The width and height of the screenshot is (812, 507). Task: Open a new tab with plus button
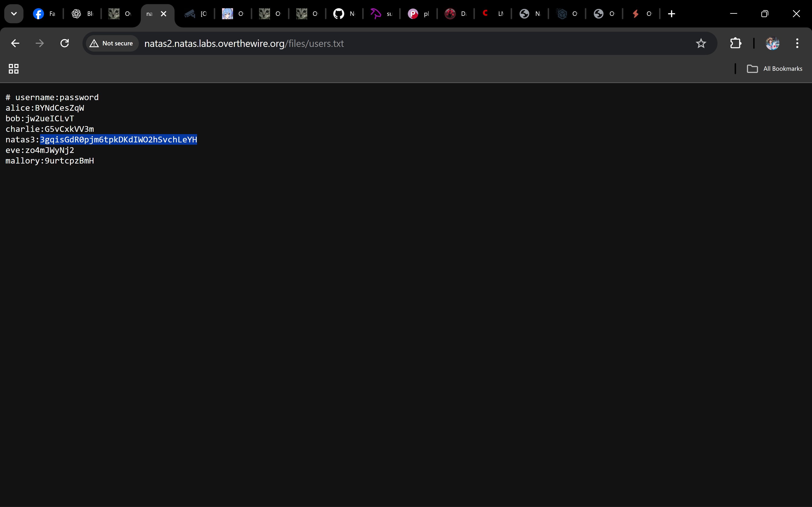coord(671,14)
